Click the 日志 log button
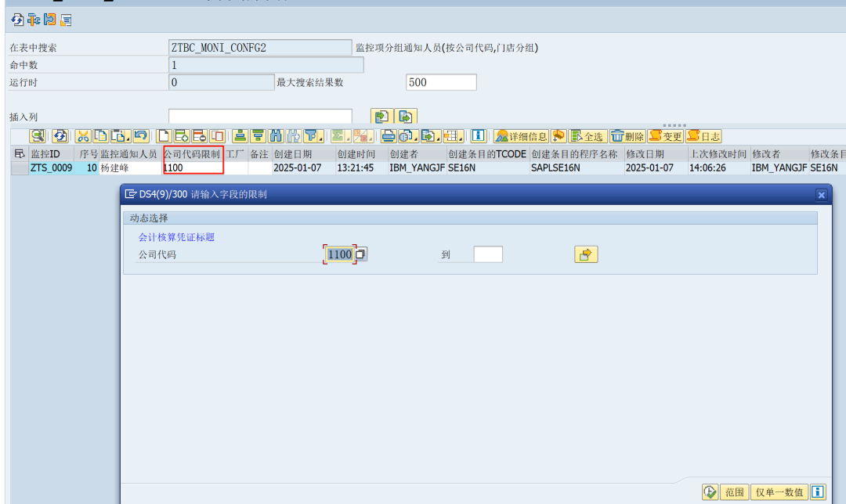The image size is (846, 504). 703,136
